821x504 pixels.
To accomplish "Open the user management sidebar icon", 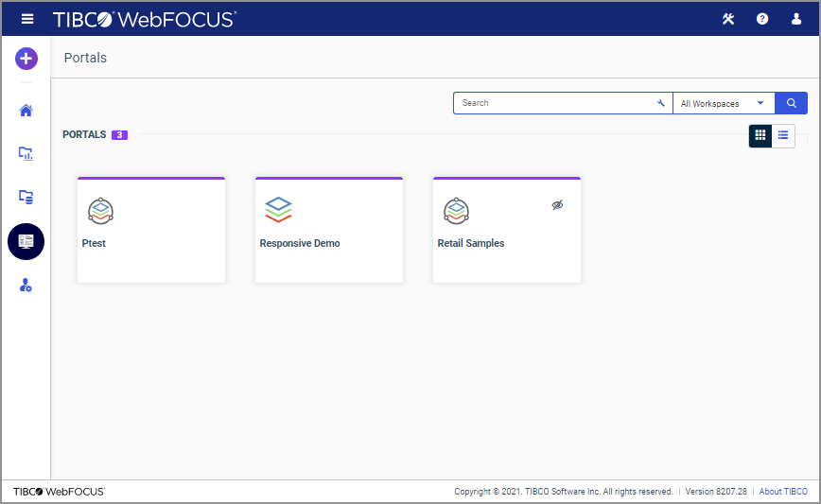I will pos(26,286).
